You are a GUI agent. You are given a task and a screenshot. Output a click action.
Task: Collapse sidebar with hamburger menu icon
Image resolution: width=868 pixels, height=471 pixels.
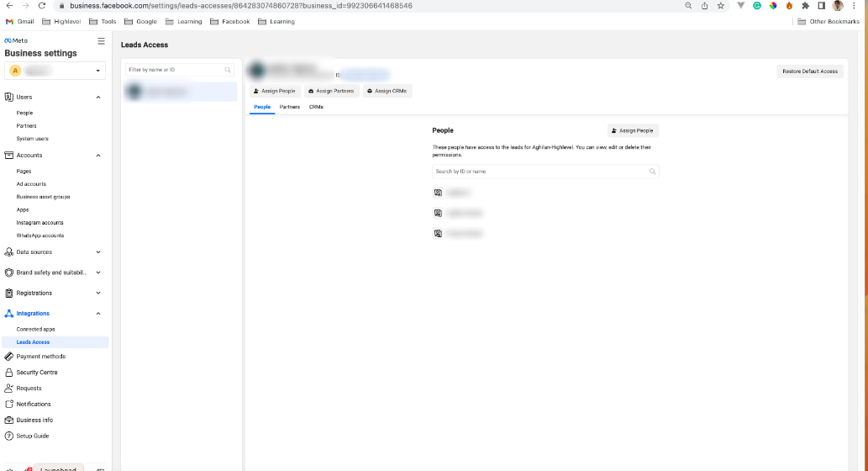tap(101, 41)
